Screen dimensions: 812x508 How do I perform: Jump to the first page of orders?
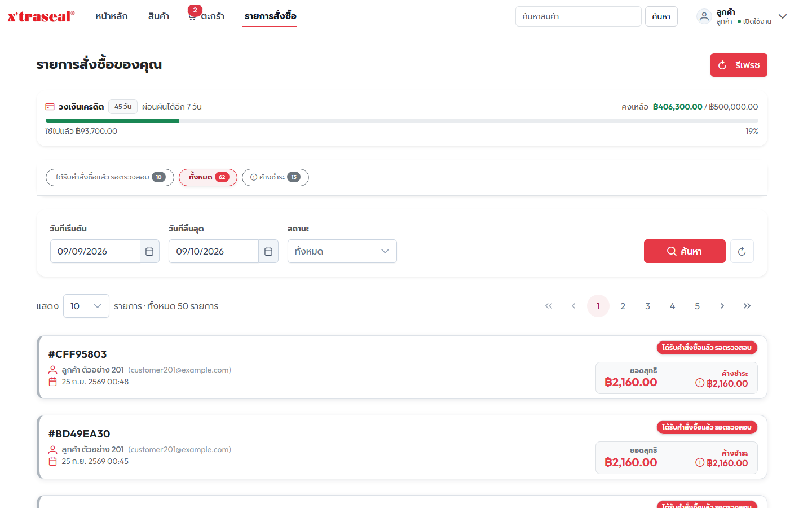click(549, 306)
